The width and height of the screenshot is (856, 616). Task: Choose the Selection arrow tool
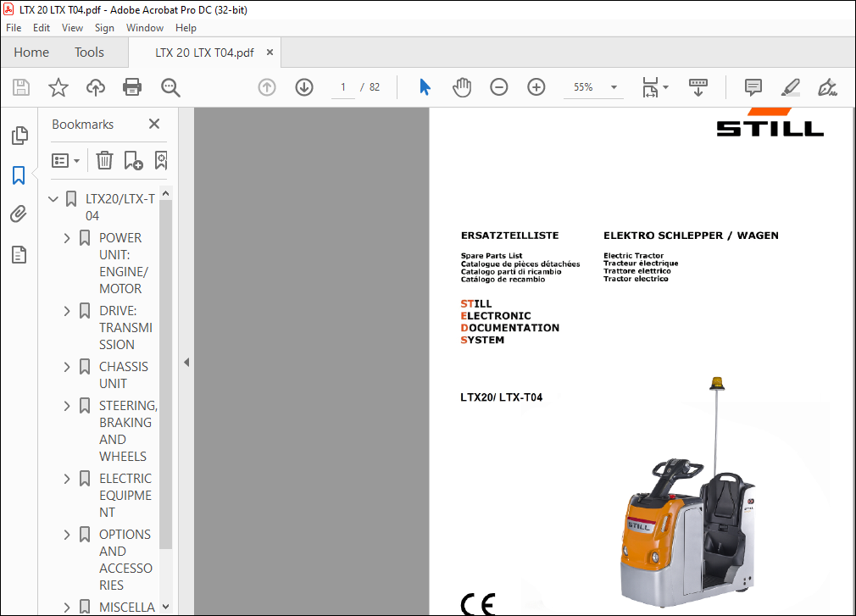coord(425,87)
